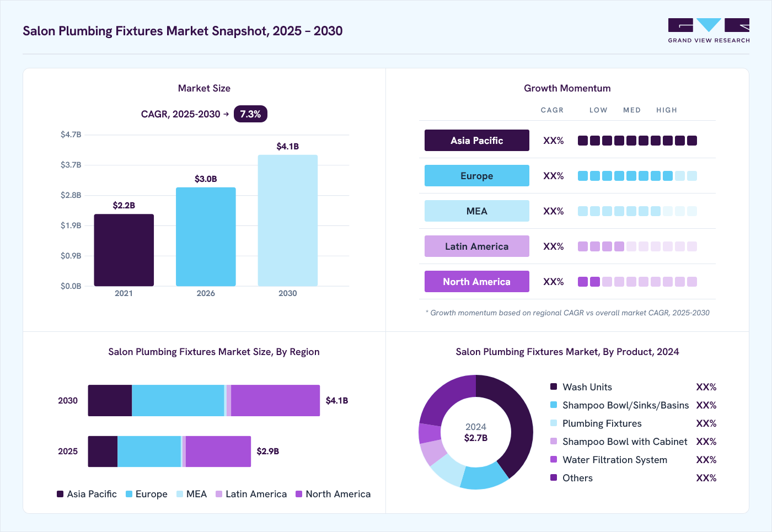Click the Grand View Research logo
The image size is (772, 532).
(709, 31)
